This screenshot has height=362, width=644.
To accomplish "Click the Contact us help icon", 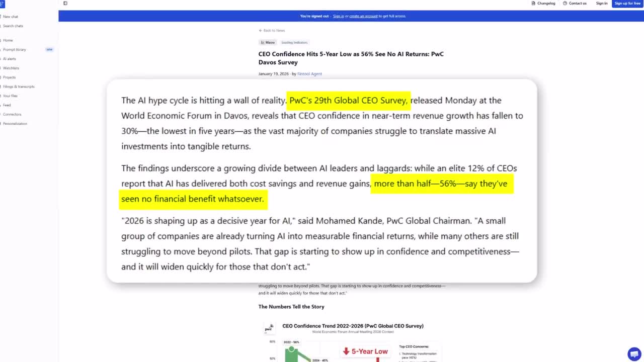I will click(565, 4).
